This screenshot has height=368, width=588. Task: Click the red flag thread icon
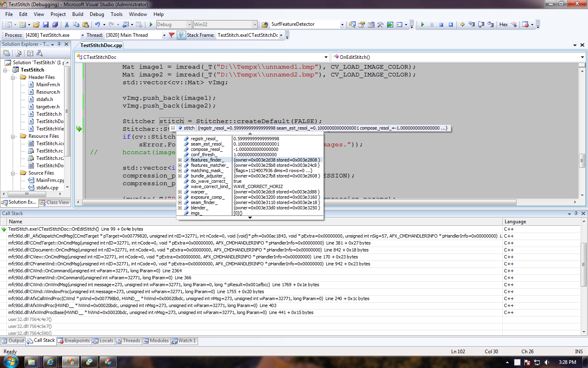coord(172,35)
